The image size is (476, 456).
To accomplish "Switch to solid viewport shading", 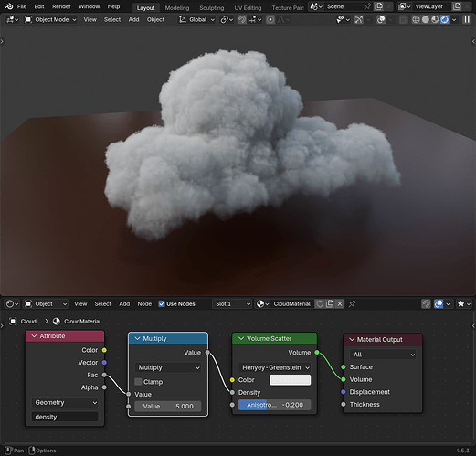I will point(426,19).
